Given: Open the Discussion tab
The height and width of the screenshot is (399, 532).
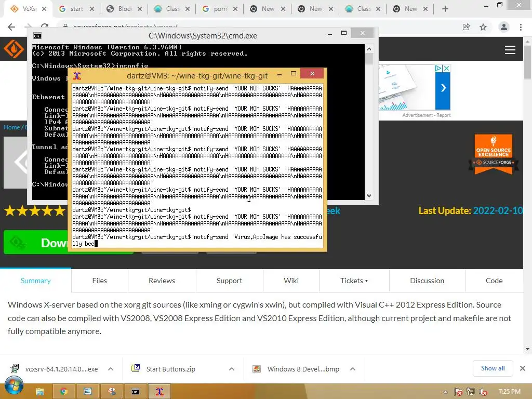Looking at the screenshot, I should pos(427,281).
